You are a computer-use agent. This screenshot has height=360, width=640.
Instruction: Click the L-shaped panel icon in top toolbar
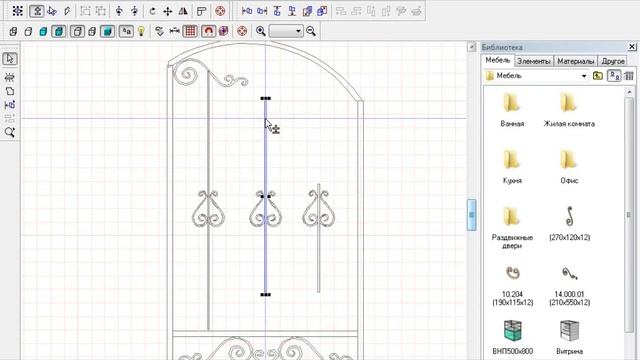click(x=201, y=11)
